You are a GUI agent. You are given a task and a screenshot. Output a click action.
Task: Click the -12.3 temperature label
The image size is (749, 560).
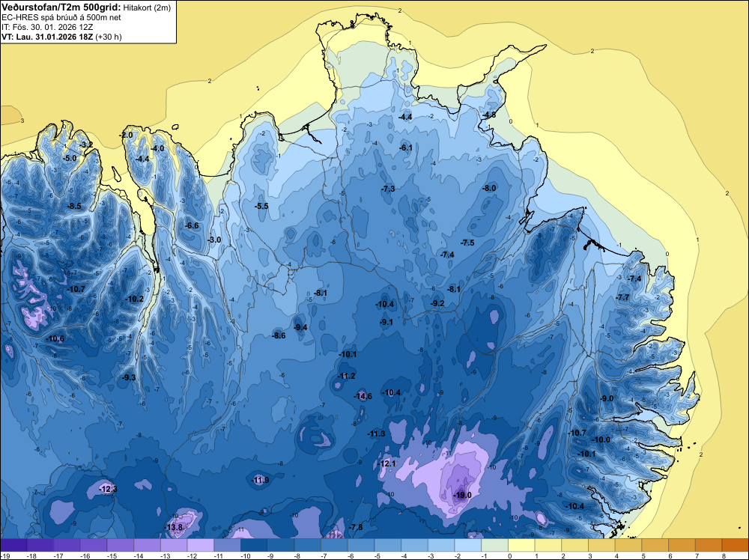click(107, 489)
